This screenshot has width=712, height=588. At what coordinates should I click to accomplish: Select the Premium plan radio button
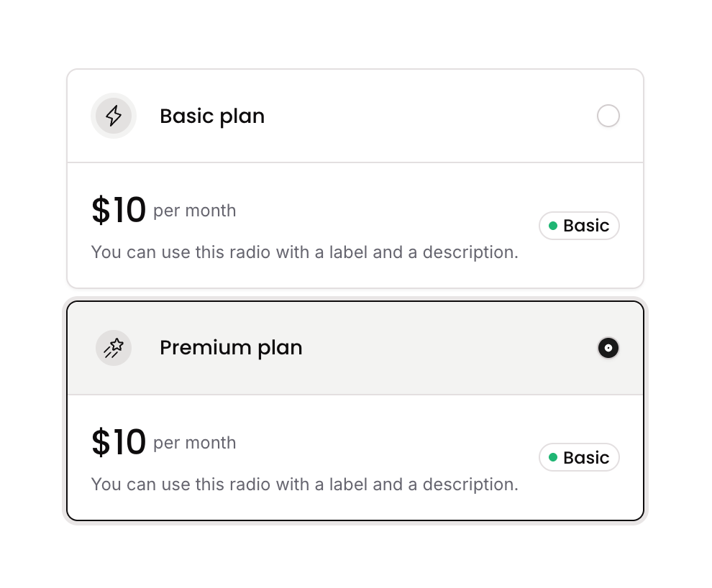(608, 348)
